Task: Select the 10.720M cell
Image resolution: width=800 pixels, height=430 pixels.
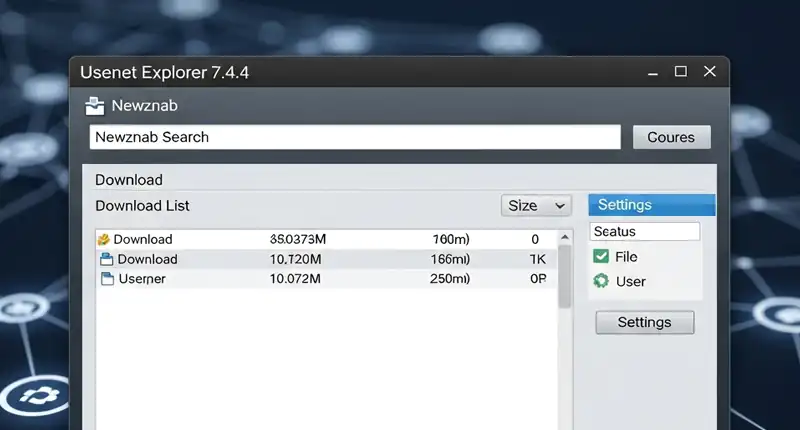Action: click(x=295, y=259)
